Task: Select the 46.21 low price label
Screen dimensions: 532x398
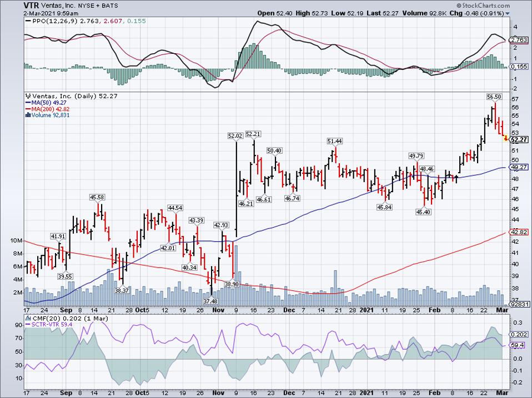Action: [x=246, y=204]
